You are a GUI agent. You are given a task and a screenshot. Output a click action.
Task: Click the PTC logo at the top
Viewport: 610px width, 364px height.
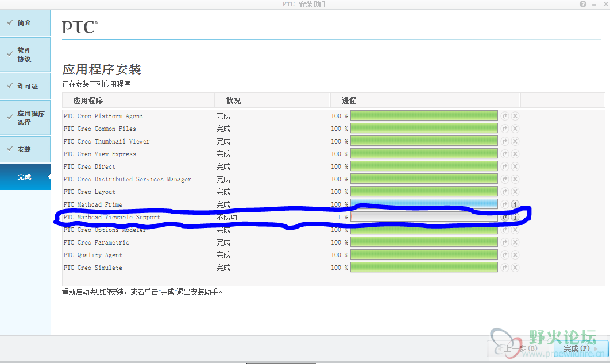pos(80,27)
